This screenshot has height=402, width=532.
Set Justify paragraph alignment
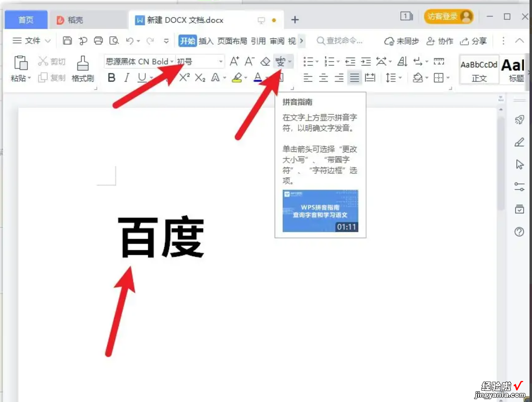pyautogui.click(x=355, y=77)
